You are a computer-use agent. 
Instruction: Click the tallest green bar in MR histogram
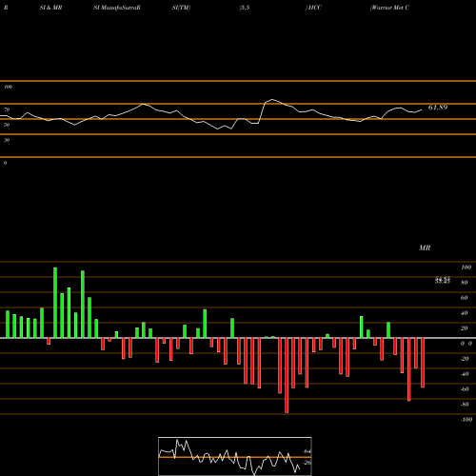click(55, 303)
